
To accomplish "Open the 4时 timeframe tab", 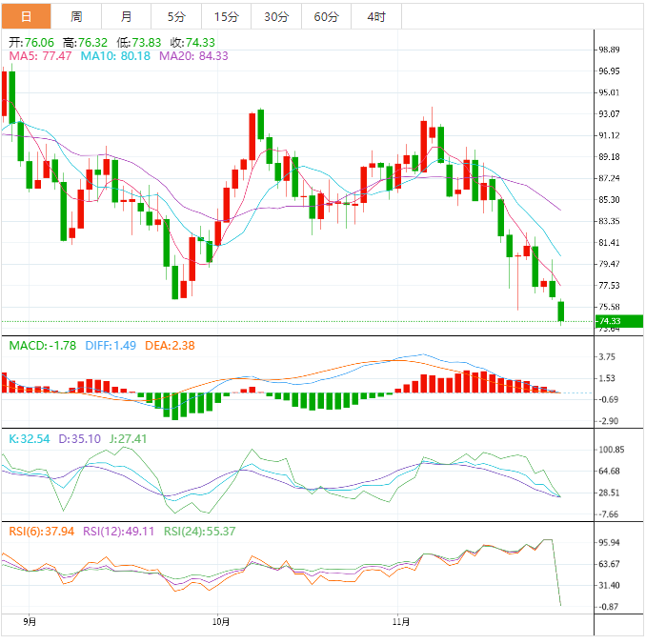I will click(x=376, y=16).
